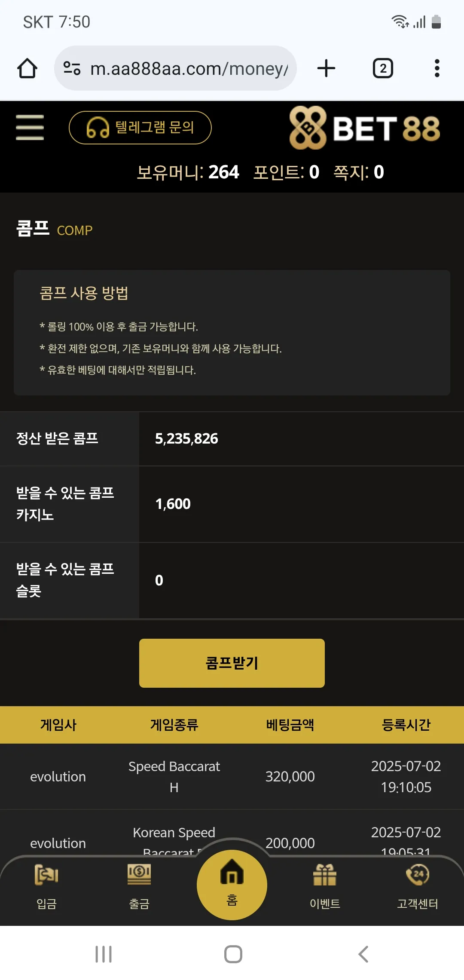Image resolution: width=464 pixels, height=980 pixels.
Task: Tap the Android back navigation button
Action: coord(363,954)
